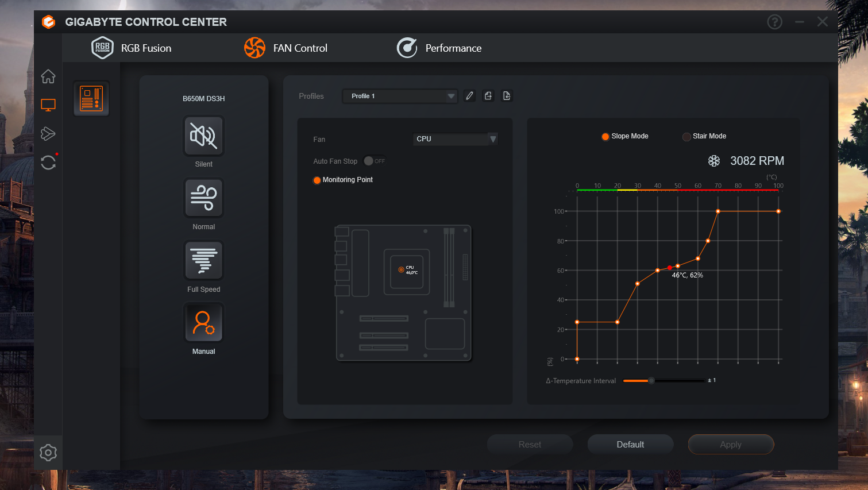Switch to the RGB Fusion tab

(x=132, y=48)
